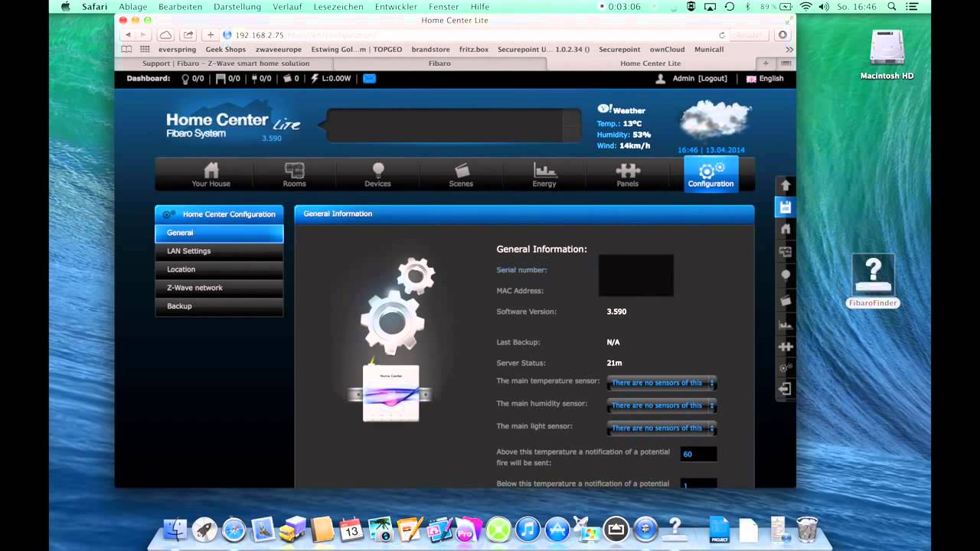The width and height of the screenshot is (980, 551).
Task: Open Finder in the Dock
Action: [x=175, y=529]
